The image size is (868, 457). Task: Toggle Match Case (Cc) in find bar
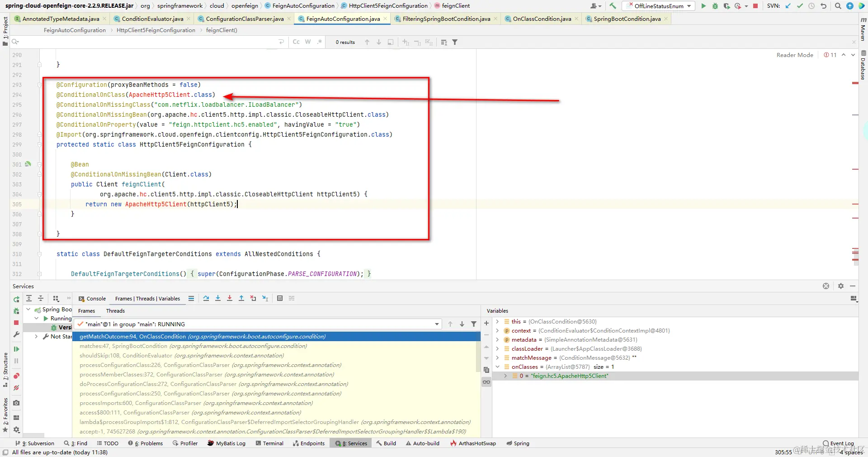296,42
